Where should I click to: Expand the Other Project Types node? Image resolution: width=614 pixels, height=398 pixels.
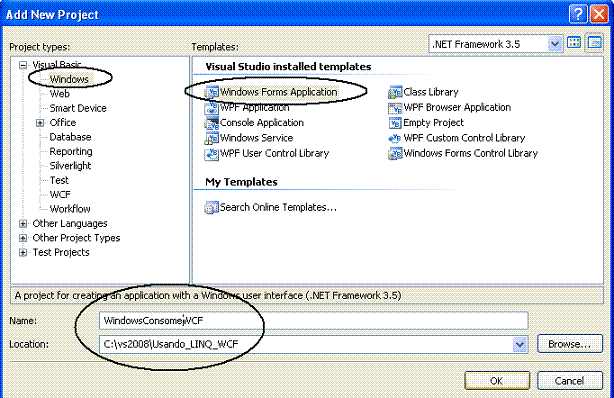tap(23, 238)
